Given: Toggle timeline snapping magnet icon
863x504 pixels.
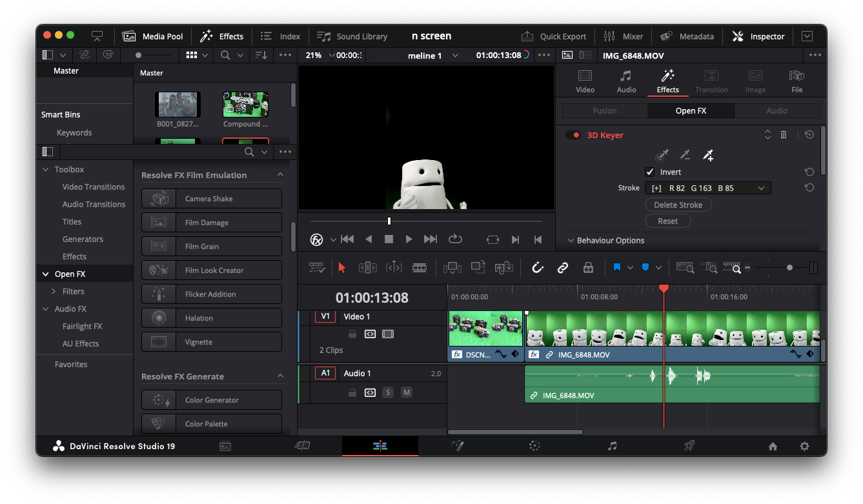Looking at the screenshot, I should tap(537, 267).
